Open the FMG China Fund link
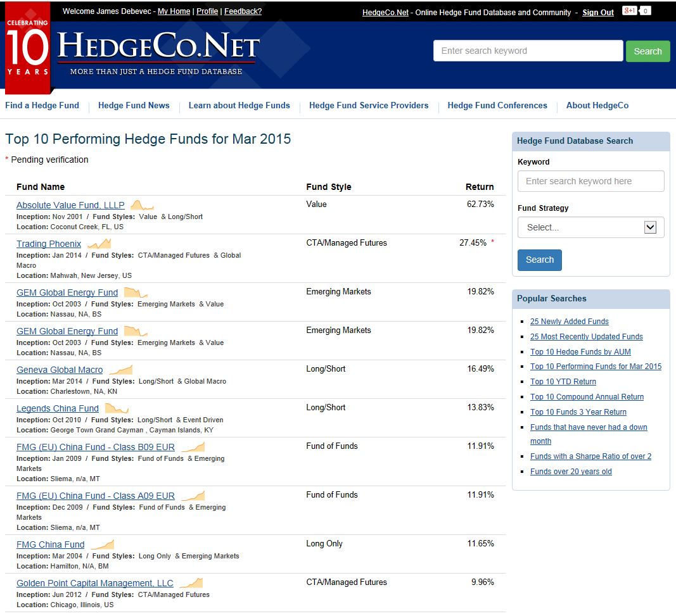 coord(51,544)
